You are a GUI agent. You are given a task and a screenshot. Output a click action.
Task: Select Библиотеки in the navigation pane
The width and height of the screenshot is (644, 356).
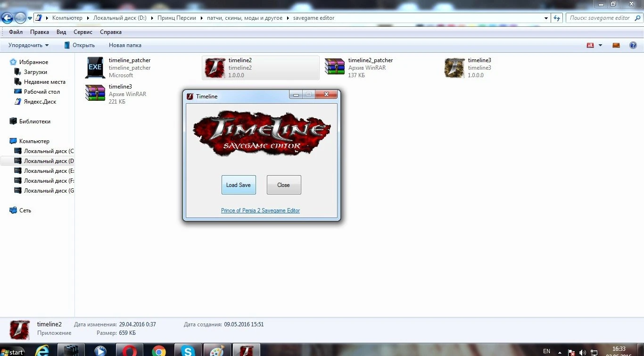(34, 121)
